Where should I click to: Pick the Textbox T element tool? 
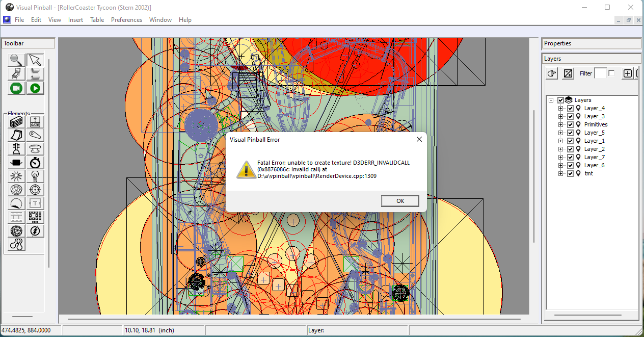pyautogui.click(x=35, y=203)
